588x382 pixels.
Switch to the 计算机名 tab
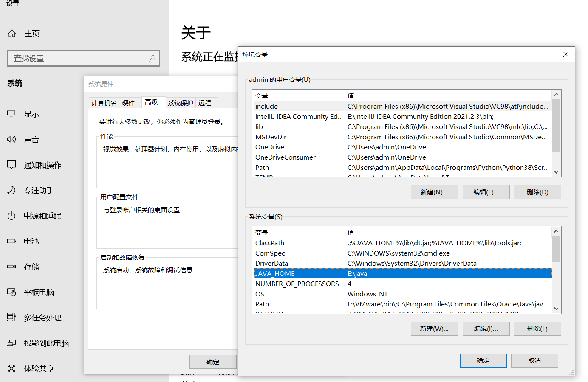(104, 103)
